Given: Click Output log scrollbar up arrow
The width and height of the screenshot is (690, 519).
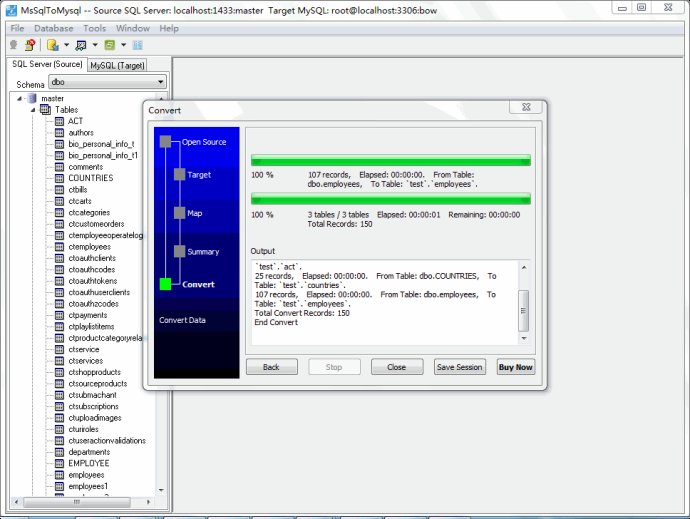Looking at the screenshot, I should [524, 268].
